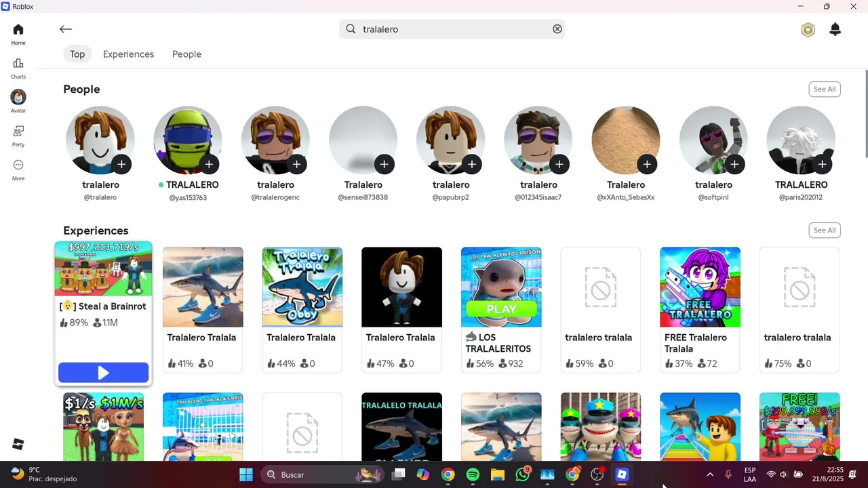The height and width of the screenshot is (488, 868).
Task: Open the weather widget showing 9°C
Action: point(44,474)
